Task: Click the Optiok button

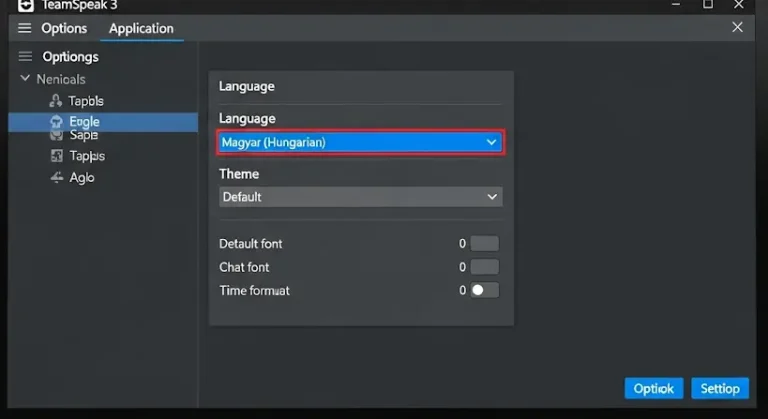Action: click(x=653, y=389)
